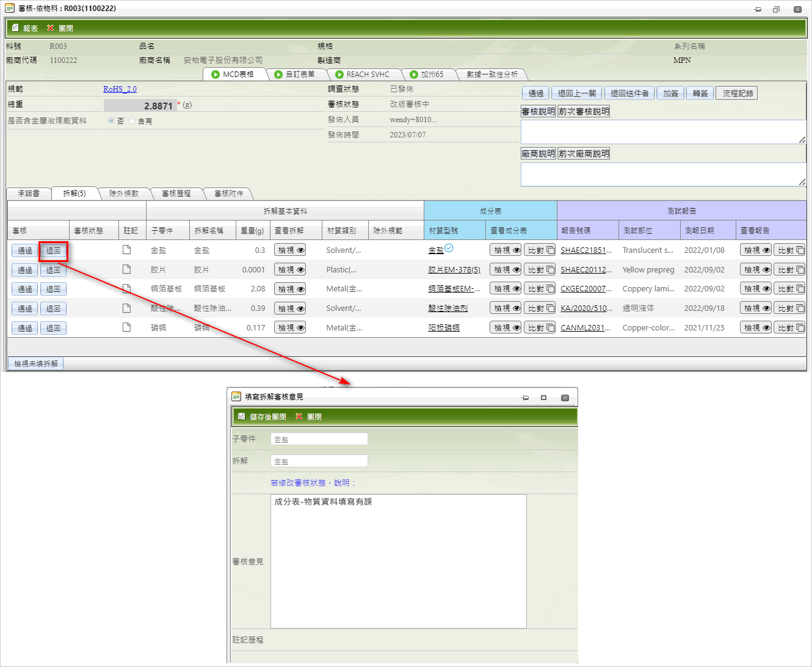
Task: View 拆解 details for the 酸性除油 row
Action: click(x=290, y=308)
